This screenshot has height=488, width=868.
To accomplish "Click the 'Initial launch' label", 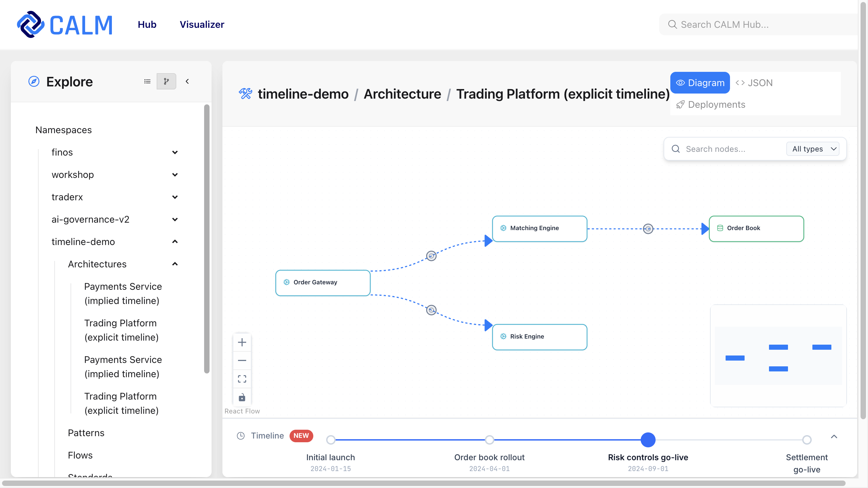I will [x=331, y=457].
